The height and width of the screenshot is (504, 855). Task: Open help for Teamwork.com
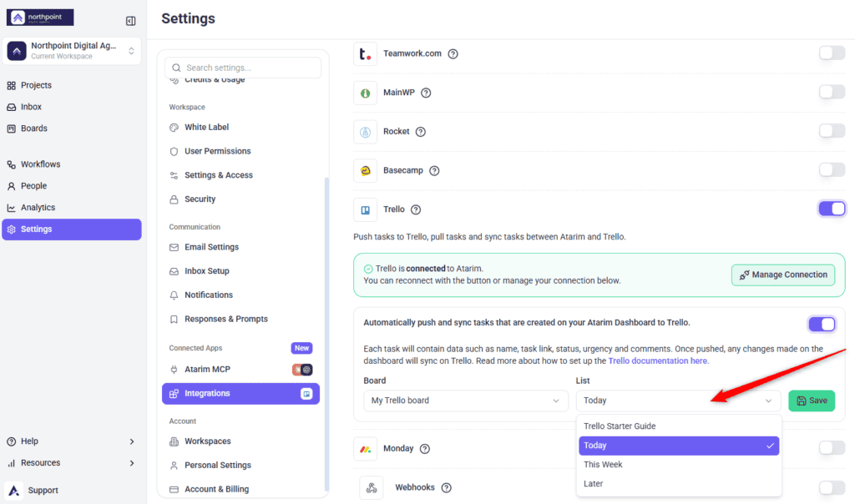pyautogui.click(x=453, y=54)
